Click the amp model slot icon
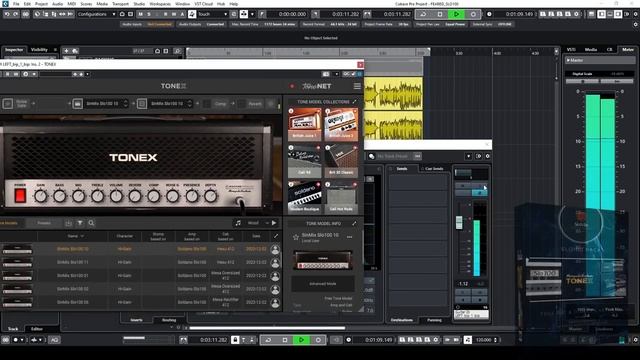 click(x=78, y=104)
